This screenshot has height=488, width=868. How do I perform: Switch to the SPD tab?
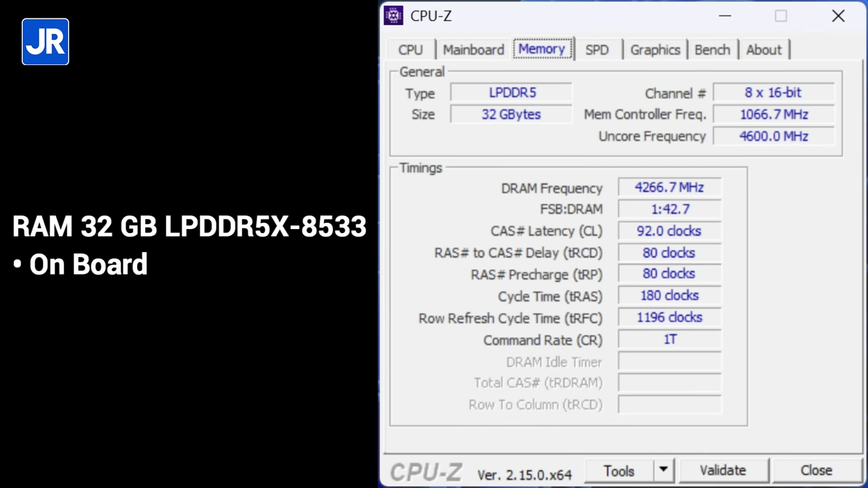coord(597,49)
